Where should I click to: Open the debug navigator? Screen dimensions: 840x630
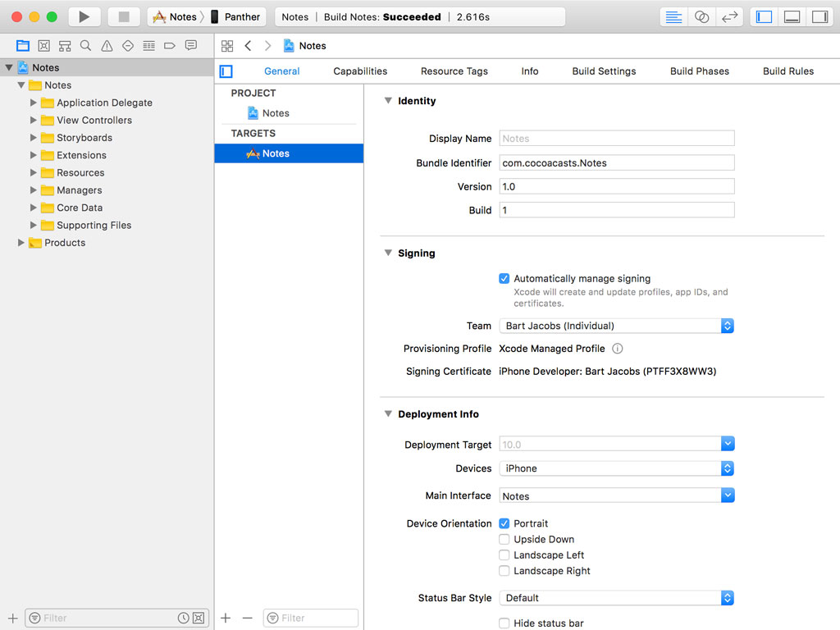(149, 46)
